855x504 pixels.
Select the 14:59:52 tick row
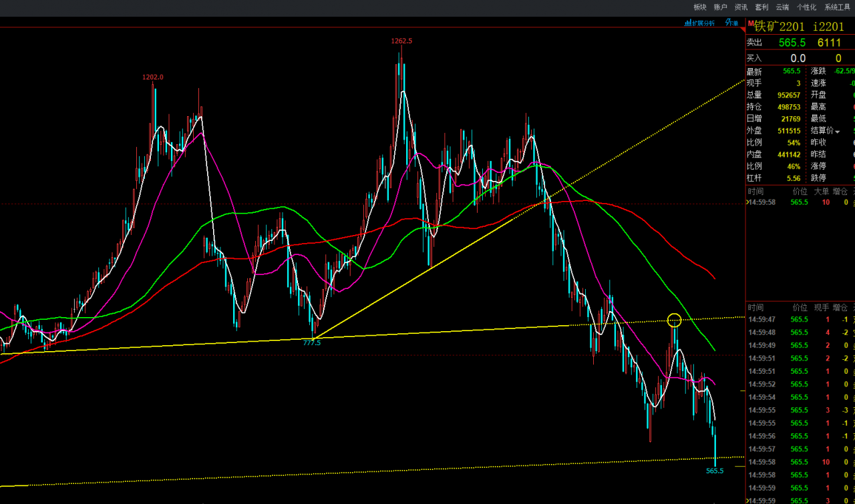point(800,384)
